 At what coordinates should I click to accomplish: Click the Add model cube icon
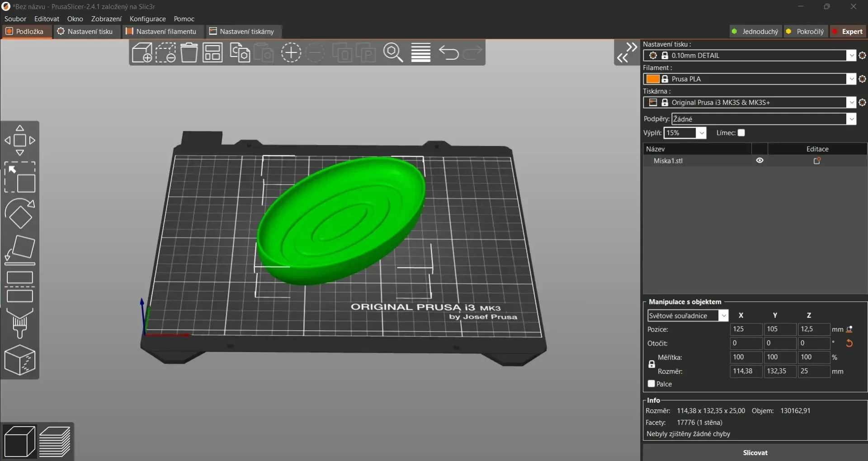pos(142,52)
